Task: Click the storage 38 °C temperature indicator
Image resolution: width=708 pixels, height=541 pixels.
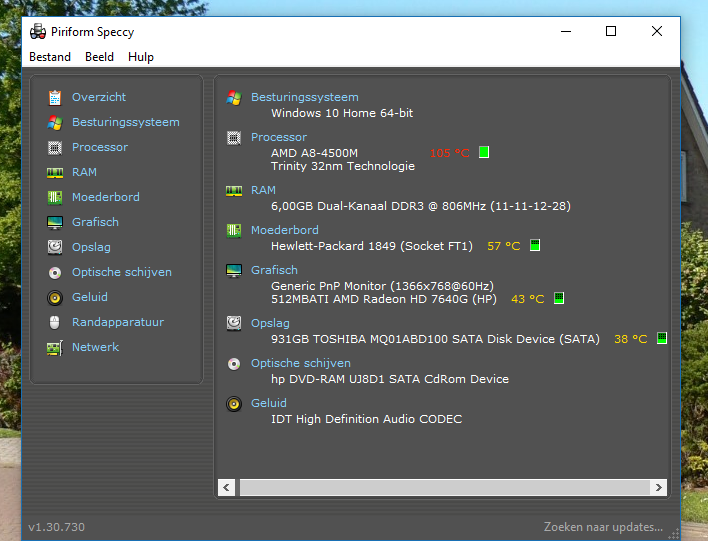Action: 662,338
